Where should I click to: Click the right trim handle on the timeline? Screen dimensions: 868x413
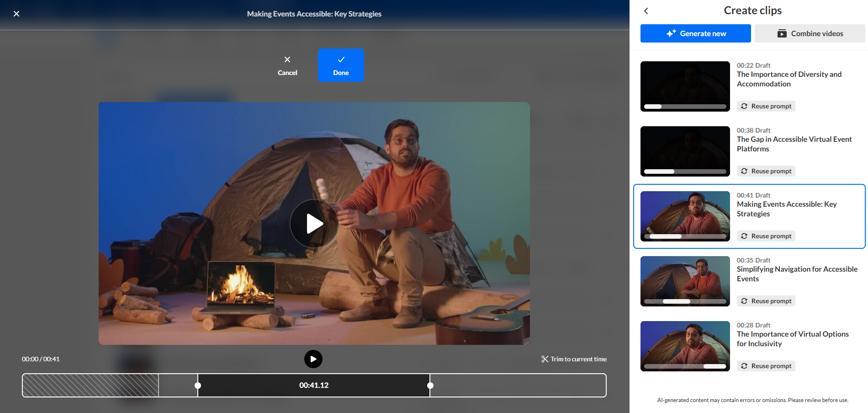click(x=430, y=386)
